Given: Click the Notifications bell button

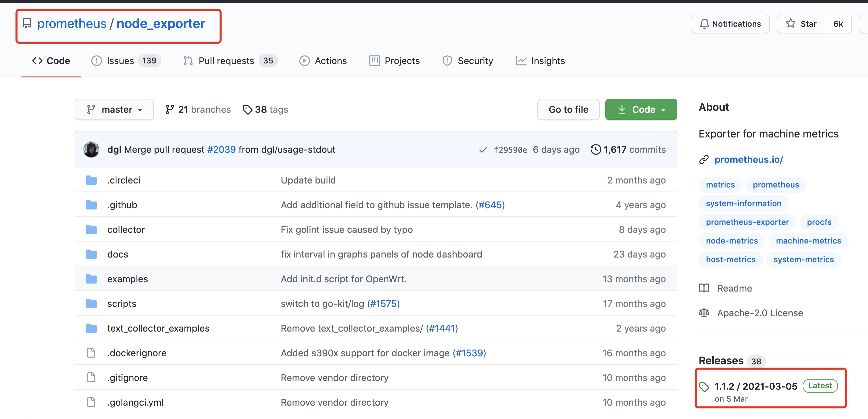Looking at the screenshot, I should pyautogui.click(x=730, y=24).
